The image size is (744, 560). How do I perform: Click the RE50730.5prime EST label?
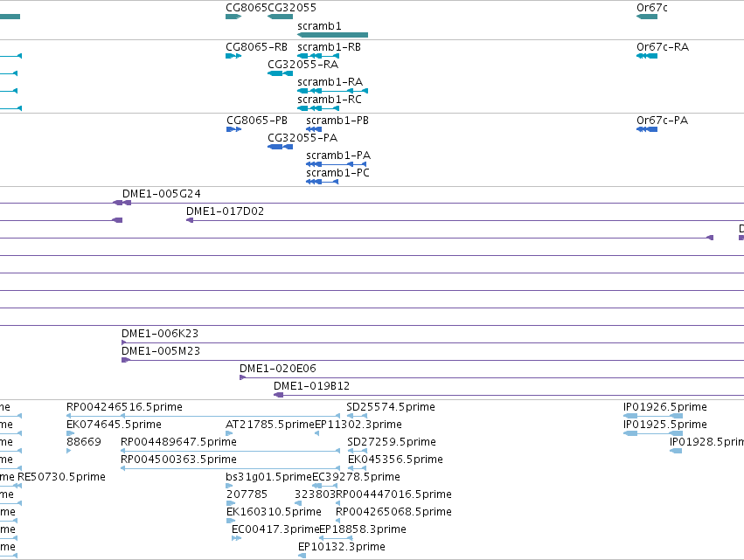point(62,476)
